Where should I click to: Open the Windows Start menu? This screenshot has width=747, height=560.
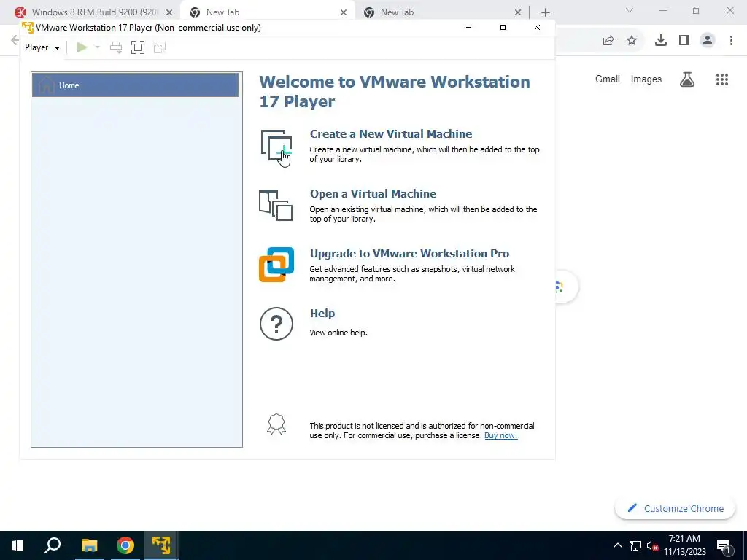18,545
